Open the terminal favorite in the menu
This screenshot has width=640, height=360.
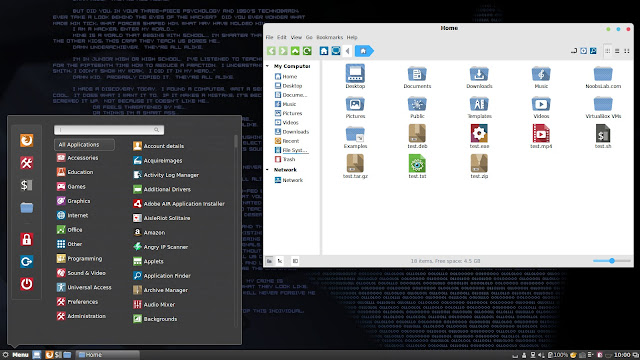(x=27, y=185)
